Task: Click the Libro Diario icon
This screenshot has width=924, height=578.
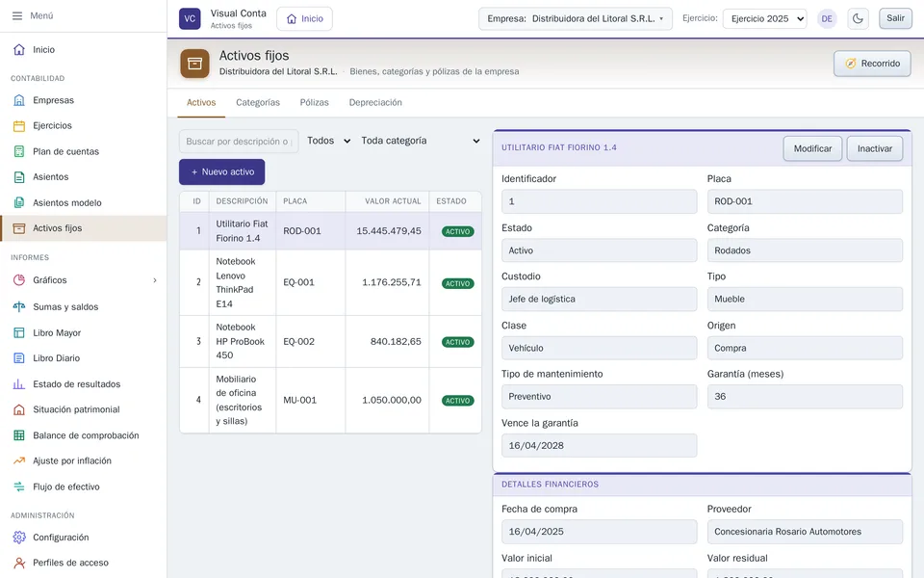Action: click(19, 358)
